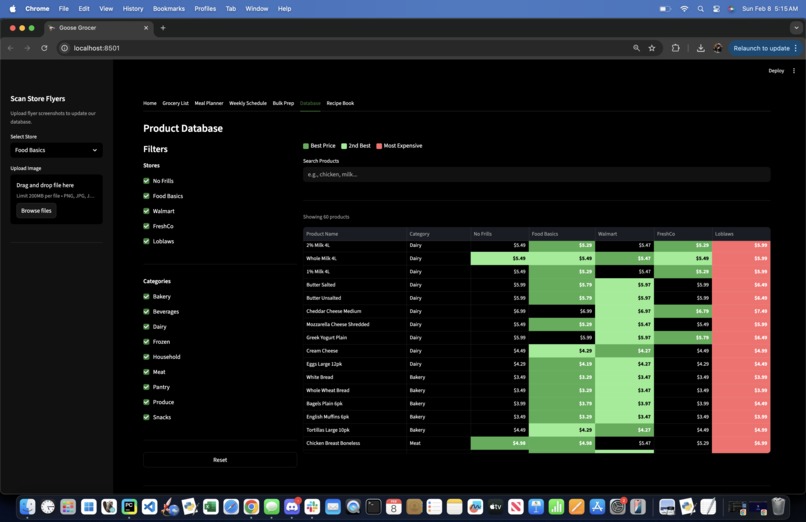The image size is (806, 522).
Task: Open the Bookmarks menu in menu bar
Action: pyautogui.click(x=169, y=9)
